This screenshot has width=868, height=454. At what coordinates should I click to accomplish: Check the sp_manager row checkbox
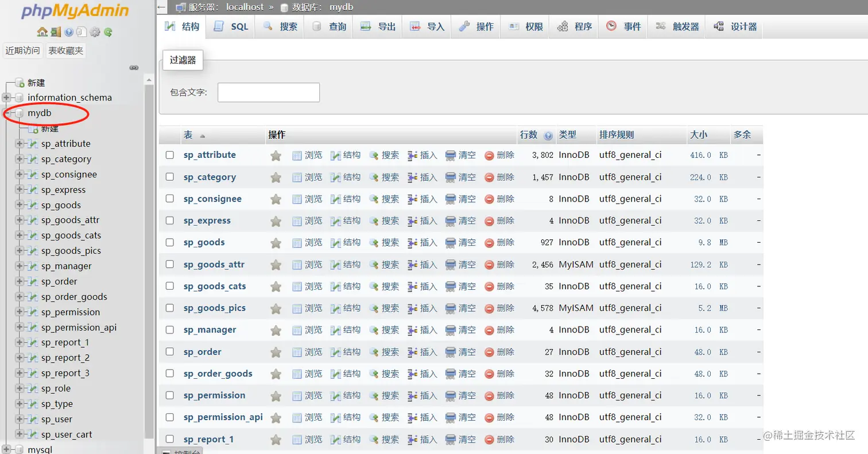coord(169,329)
